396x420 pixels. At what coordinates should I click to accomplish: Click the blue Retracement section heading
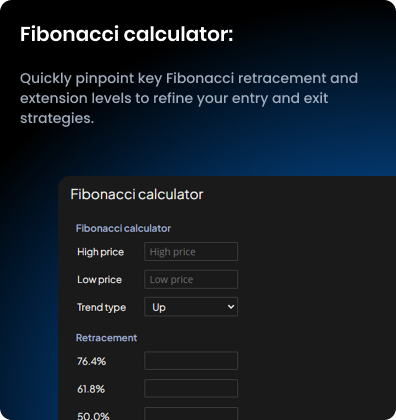pos(106,338)
